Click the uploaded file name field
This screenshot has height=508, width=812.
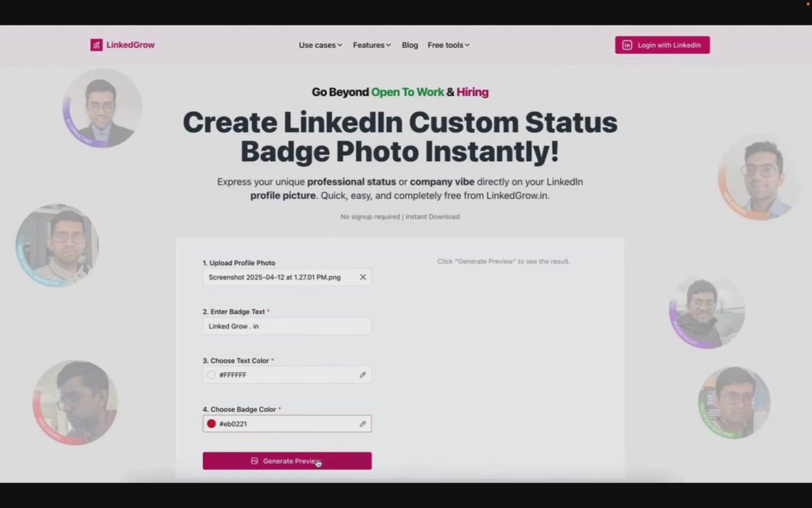(287, 277)
